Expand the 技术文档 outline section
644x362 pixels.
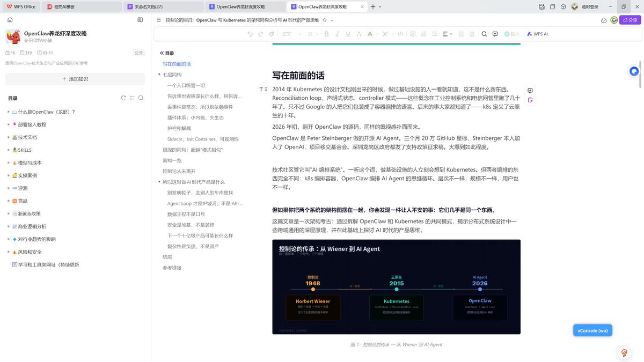(x=8, y=137)
